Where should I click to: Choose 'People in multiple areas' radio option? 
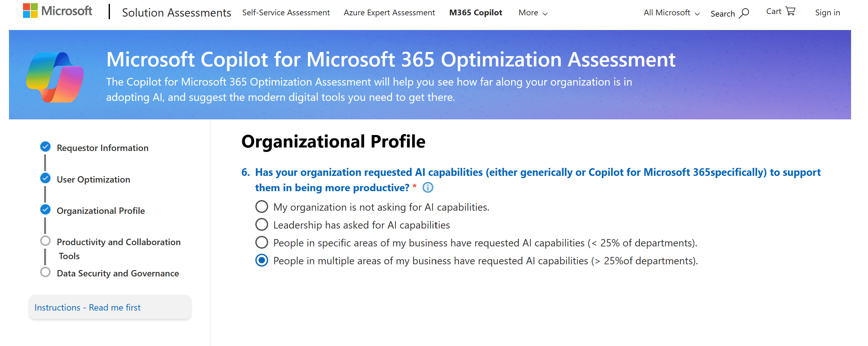(261, 260)
